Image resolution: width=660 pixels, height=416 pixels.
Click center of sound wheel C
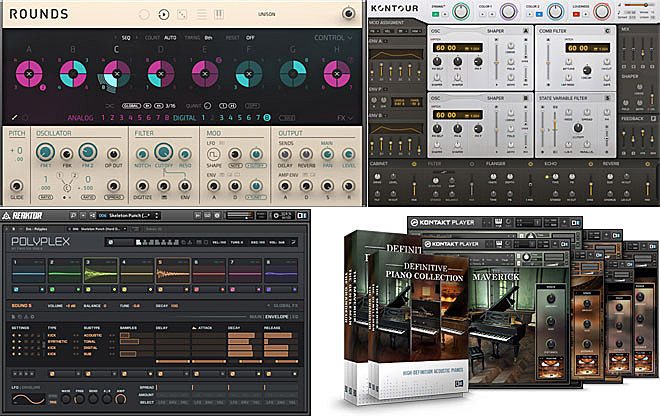(116, 75)
